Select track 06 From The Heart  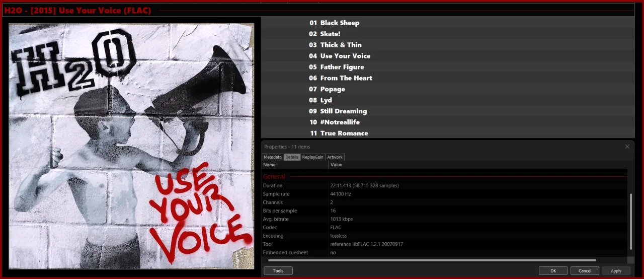tap(448, 78)
